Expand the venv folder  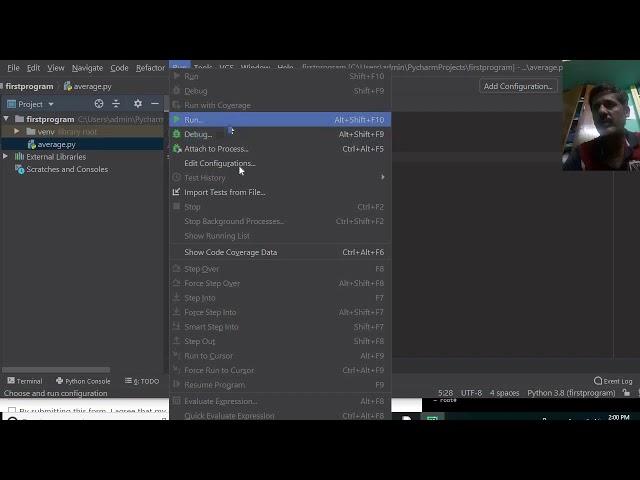(17, 131)
